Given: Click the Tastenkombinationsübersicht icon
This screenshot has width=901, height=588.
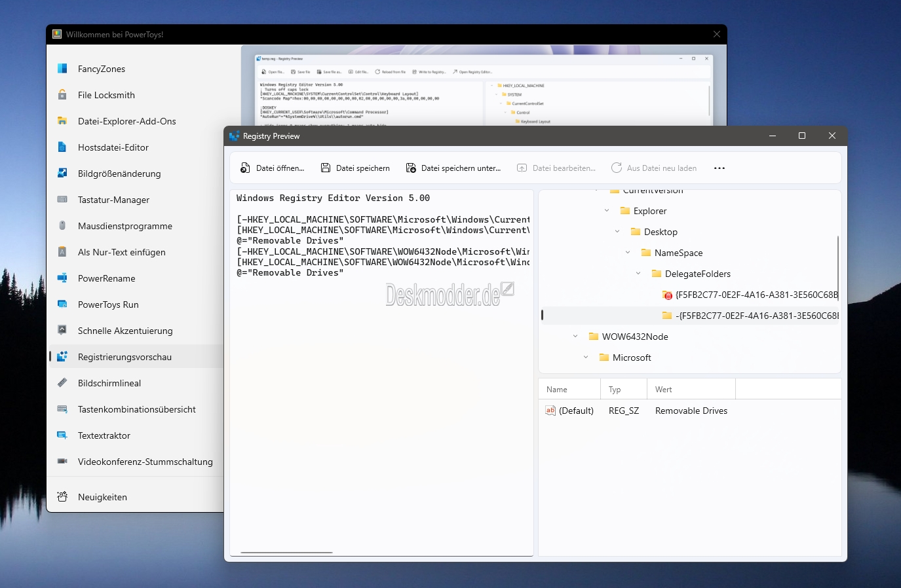Looking at the screenshot, I should (x=62, y=409).
